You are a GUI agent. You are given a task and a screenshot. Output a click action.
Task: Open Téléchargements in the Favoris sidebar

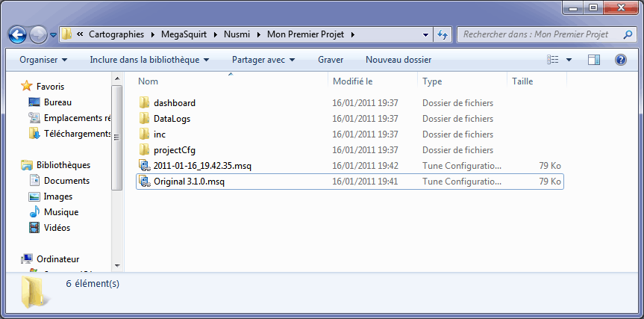click(x=77, y=134)
